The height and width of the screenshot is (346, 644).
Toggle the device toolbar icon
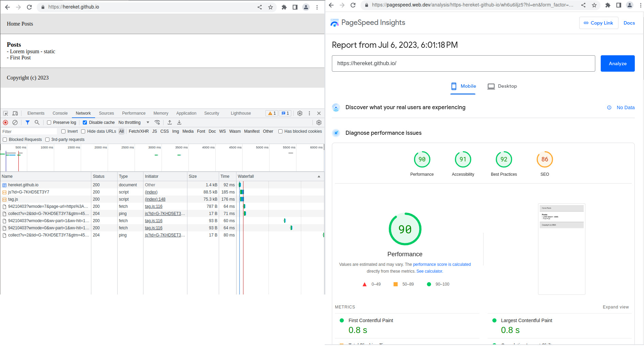[15, 113]
